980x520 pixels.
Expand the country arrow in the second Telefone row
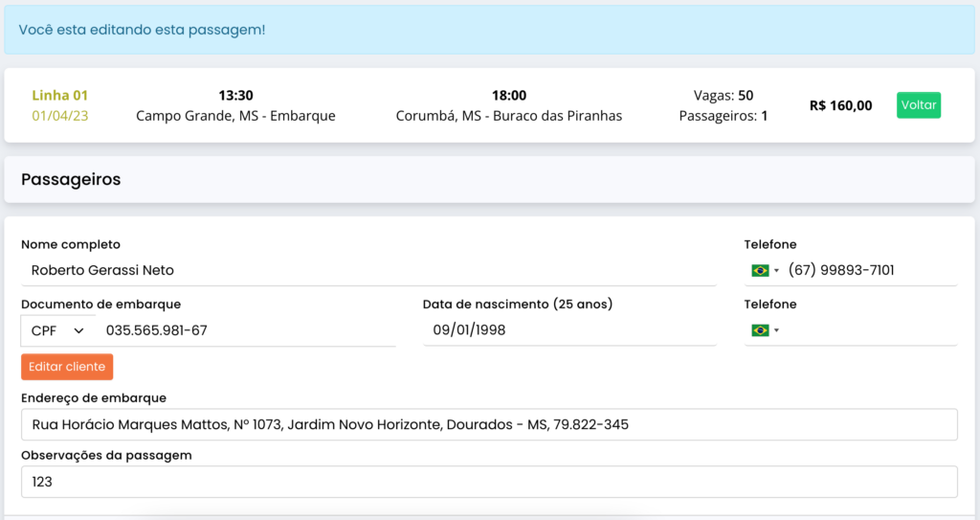pos(777,330)
